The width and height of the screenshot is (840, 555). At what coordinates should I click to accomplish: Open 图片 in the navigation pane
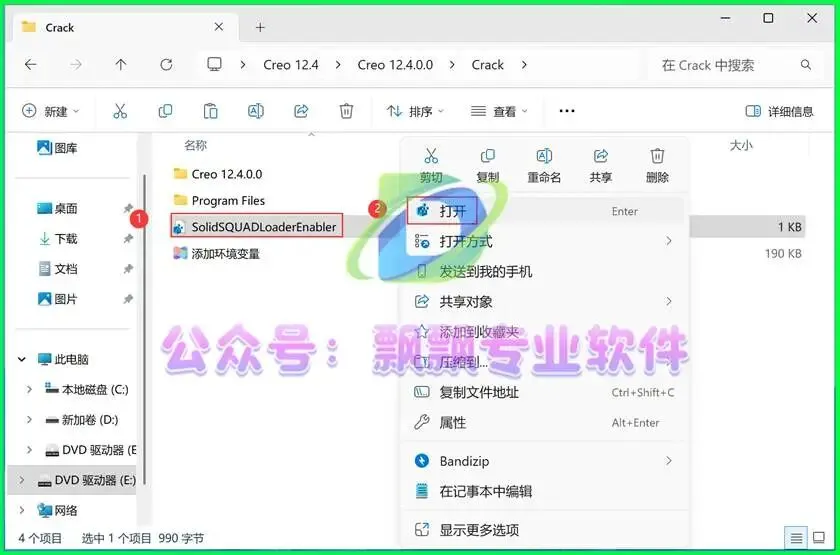coord(57,298)
